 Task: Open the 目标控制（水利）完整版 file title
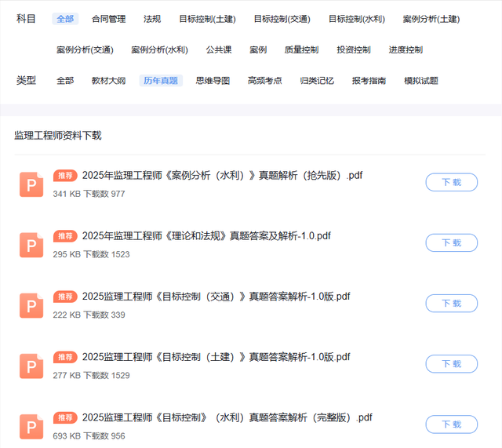click(227, 417)
